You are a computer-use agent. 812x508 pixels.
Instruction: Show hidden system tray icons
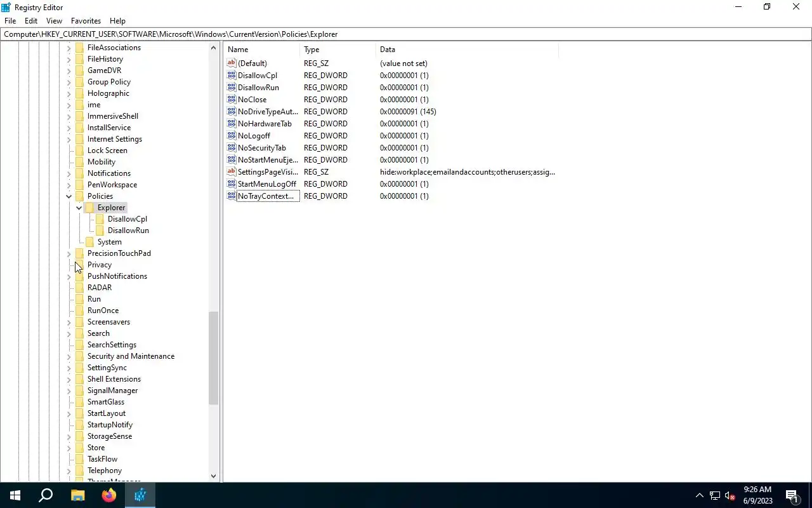[699, 495]
